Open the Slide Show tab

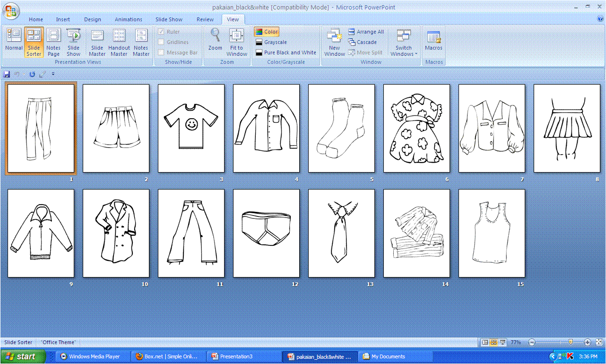click(169, 19)
